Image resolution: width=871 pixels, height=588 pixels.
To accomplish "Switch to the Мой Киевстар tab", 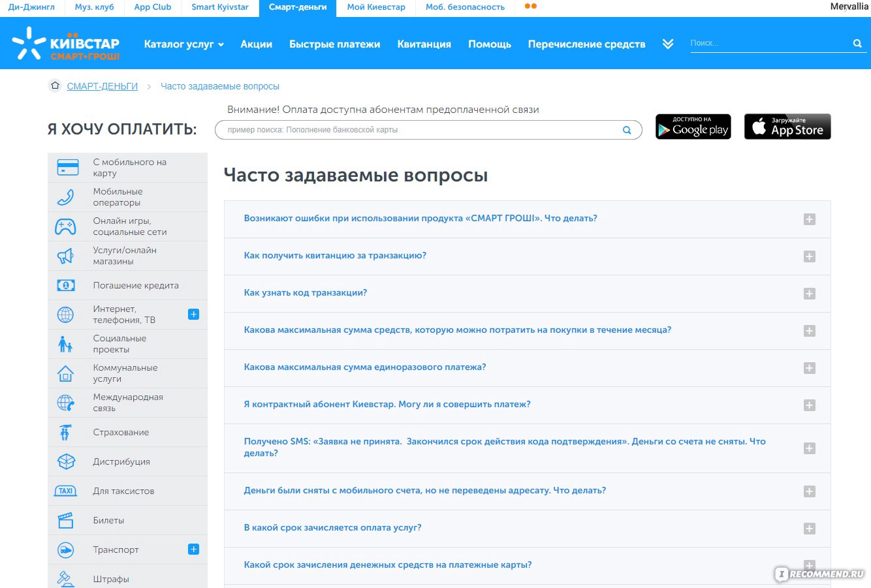I will (x=376, y=7).
